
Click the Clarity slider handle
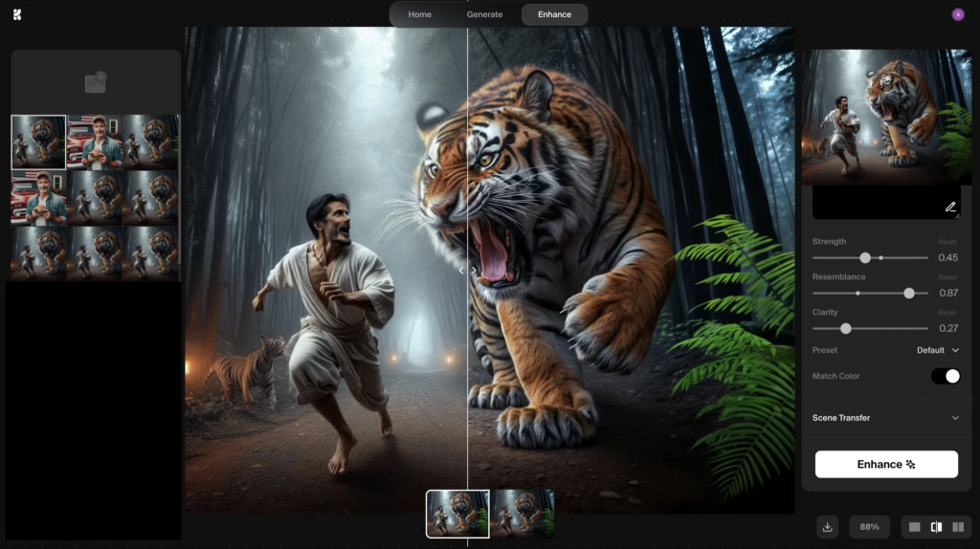[x=846, y=328]
